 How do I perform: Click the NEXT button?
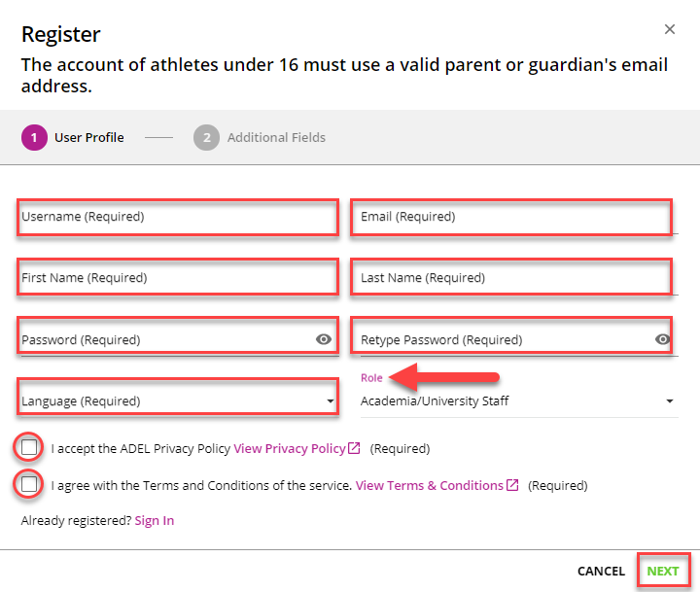663,571
